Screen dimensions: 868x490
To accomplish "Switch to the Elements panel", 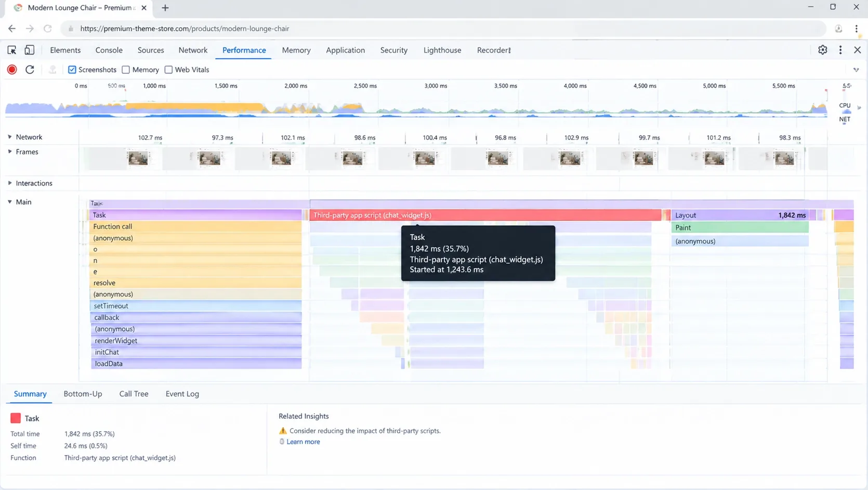I will click(x=65, y=50).
